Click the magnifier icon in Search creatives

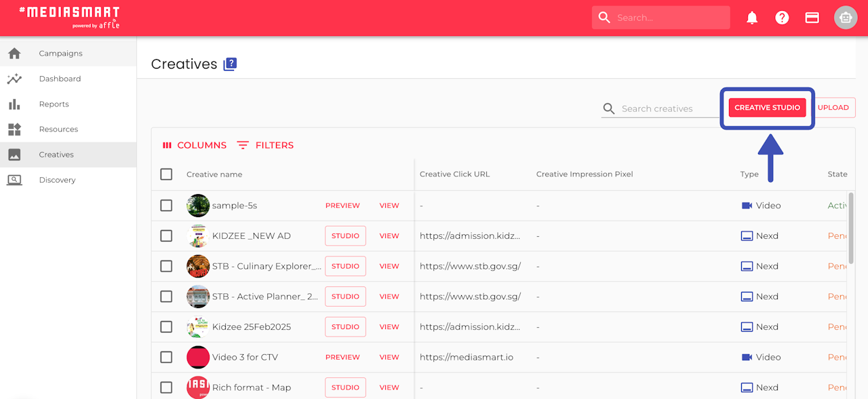(x=609, y=109)
